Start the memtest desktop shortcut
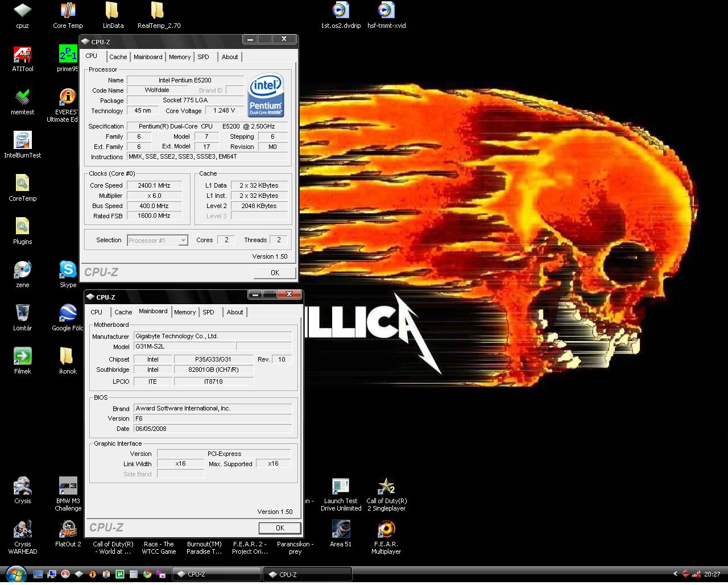The height and width of the screenshot is (585, 728). coord(22,102)
